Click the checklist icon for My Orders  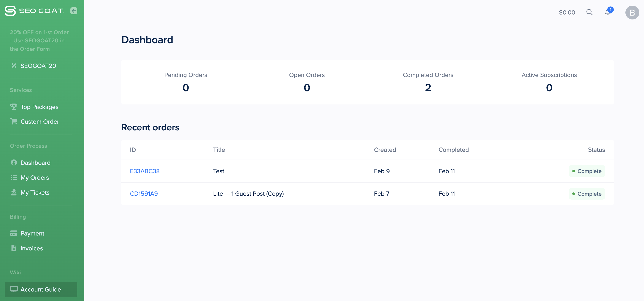(14, 178)
